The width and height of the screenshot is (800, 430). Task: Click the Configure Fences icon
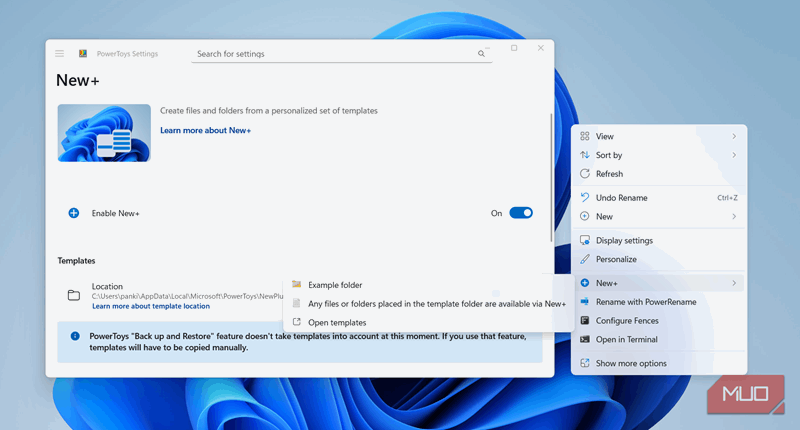coord(585,321)
